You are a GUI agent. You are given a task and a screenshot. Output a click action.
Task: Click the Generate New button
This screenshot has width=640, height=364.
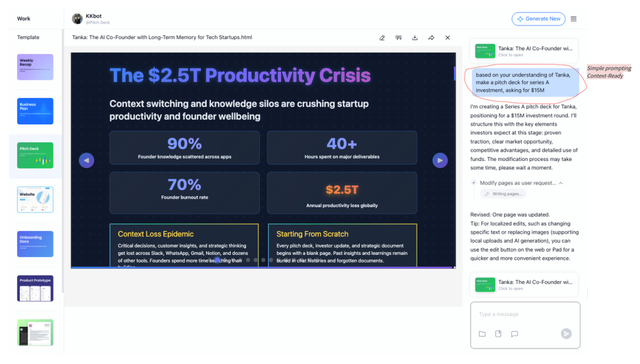(538, 19)
